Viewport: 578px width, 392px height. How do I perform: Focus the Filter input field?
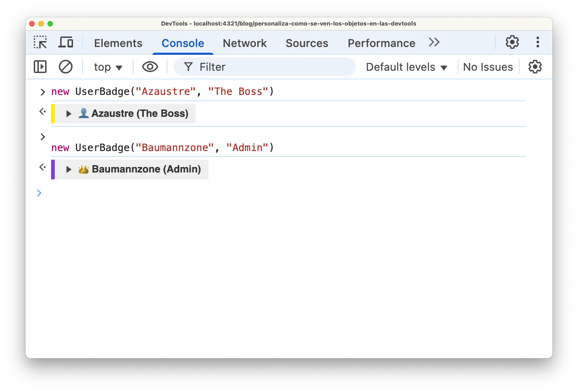(265, 67)
